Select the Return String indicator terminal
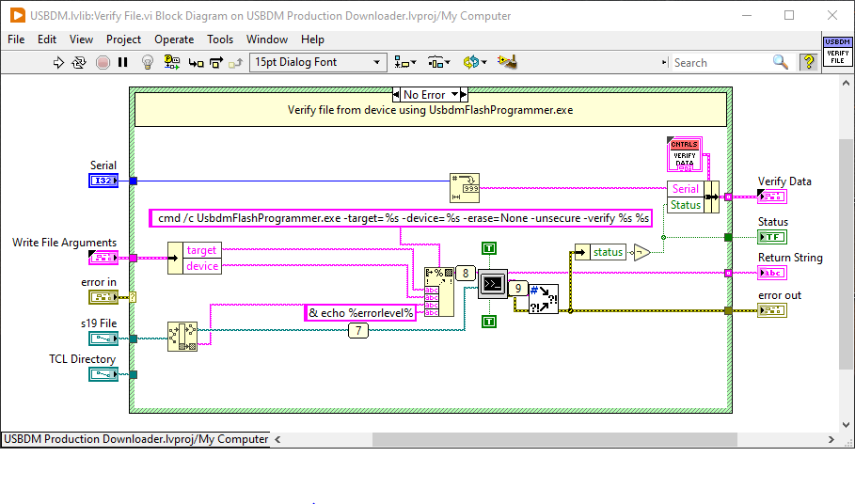Viewport: 855px width, 504px height. 772,273
